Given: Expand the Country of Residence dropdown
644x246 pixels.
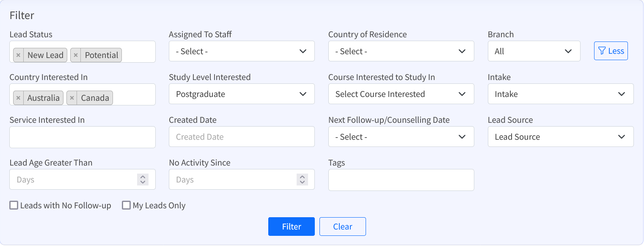Looking at the screenshot, I should click(x=401, y=51).
